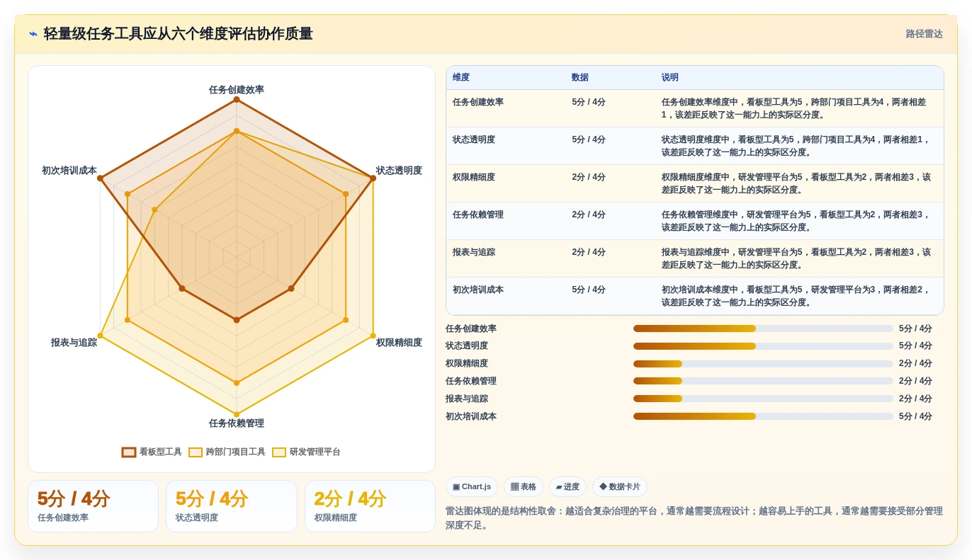Toggle the 研发管理平台 legend swatch
Screen dimensions: 972x560
(x=279, y=452)
